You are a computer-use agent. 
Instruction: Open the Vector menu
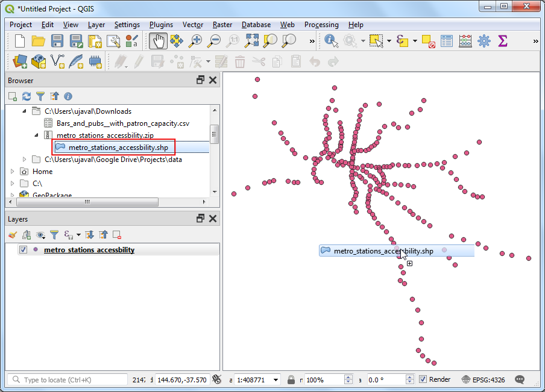click(193, 25)
